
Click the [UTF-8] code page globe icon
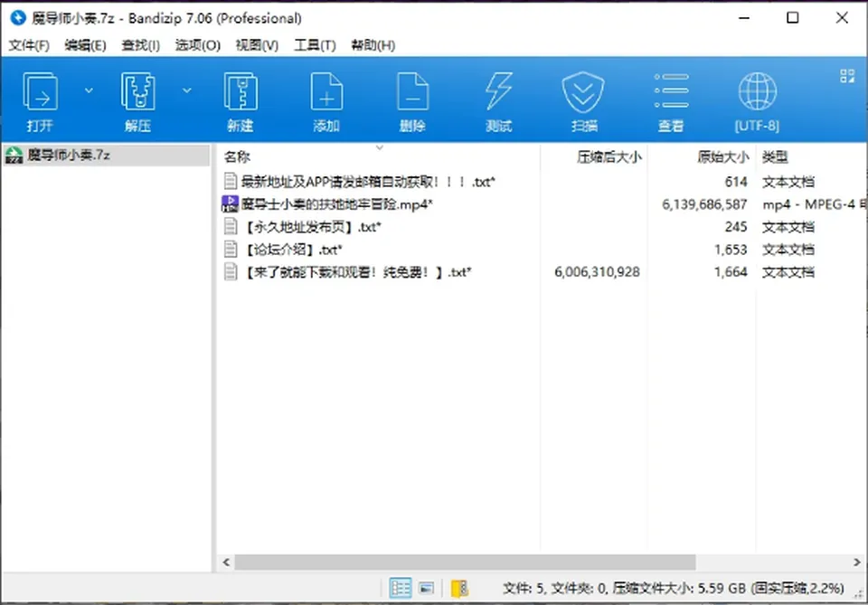(x=758, y=91)
